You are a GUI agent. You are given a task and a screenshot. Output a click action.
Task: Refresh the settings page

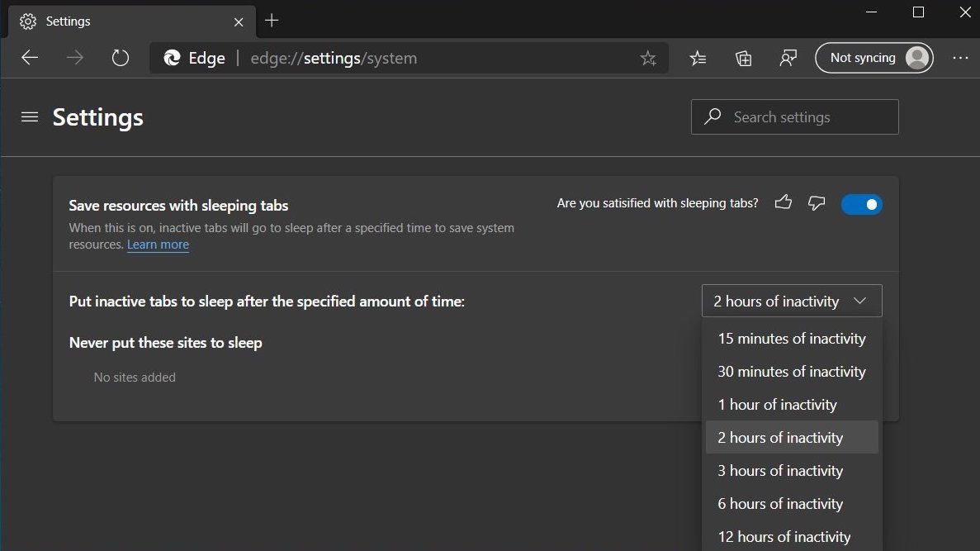(120, 58)
